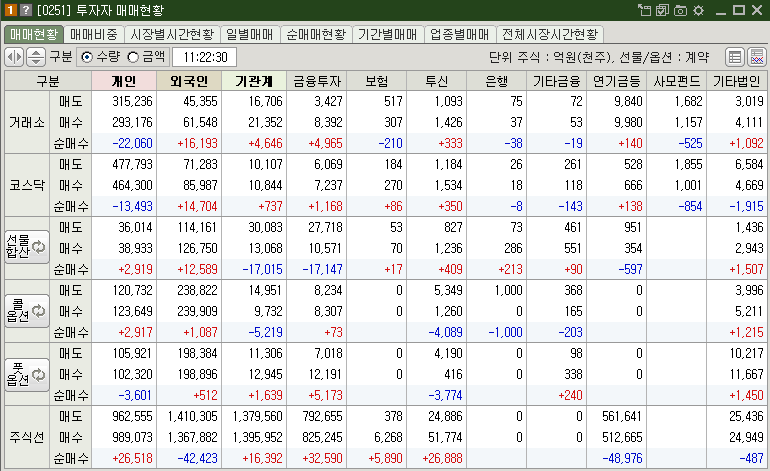Click the -1,000 bank call option cell
770x471 pixels.
(x=496, y=332)
